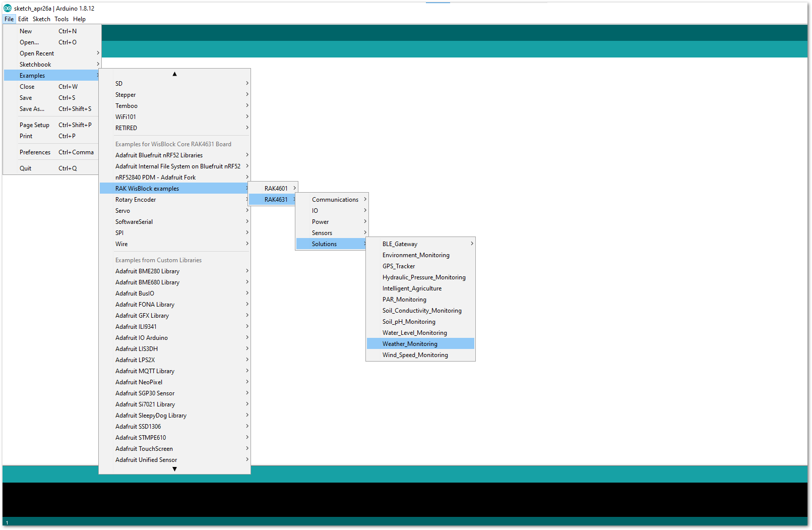Open Adafruit MQTT Library examples
Viewport: 812px width, 530px height.
tap(174, 371)
